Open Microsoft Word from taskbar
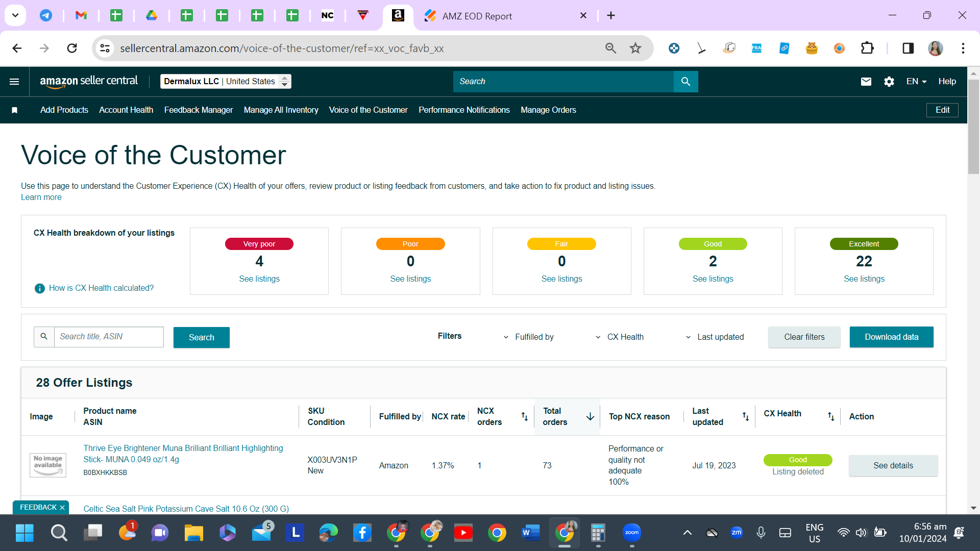This screenshot has width=980, height=551. click(531, 533)
